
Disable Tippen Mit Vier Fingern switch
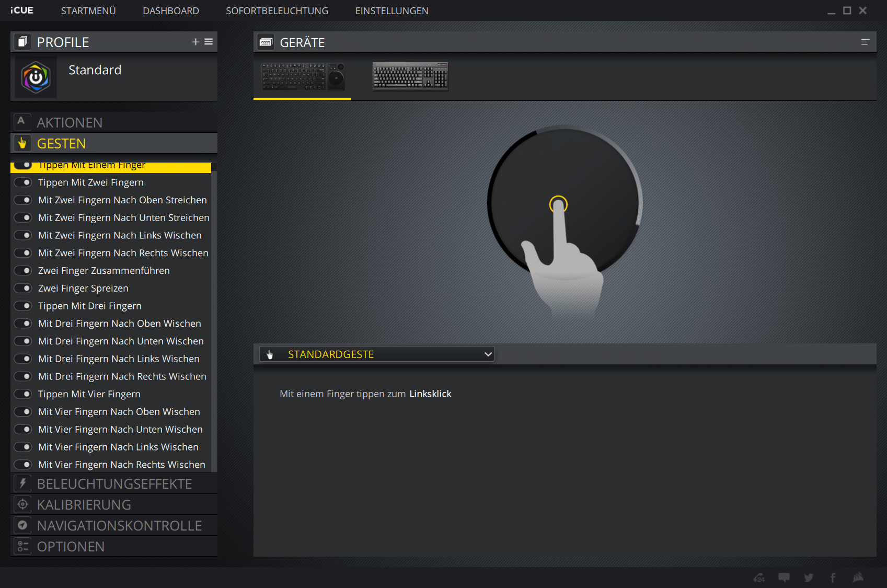tap(23, 394)
